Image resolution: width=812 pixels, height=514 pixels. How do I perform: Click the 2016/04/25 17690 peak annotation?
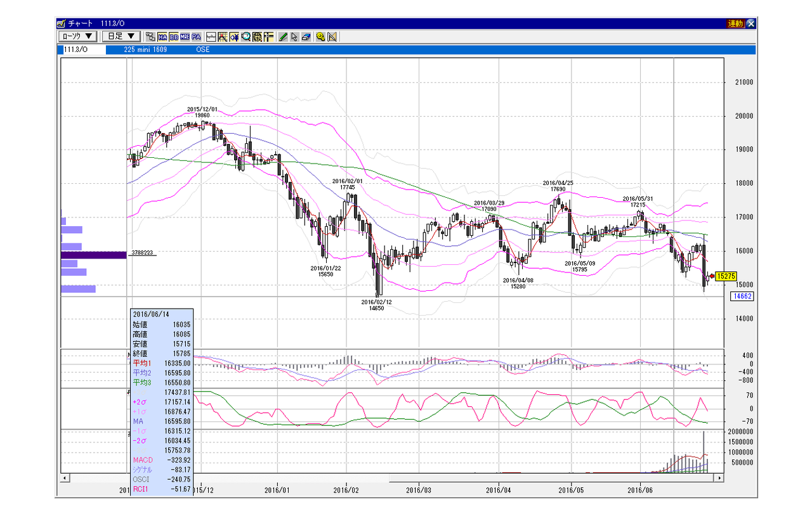558,186
